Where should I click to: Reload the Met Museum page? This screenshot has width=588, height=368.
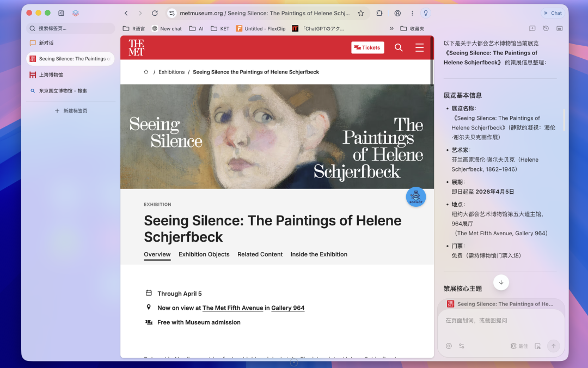[155, 13]
